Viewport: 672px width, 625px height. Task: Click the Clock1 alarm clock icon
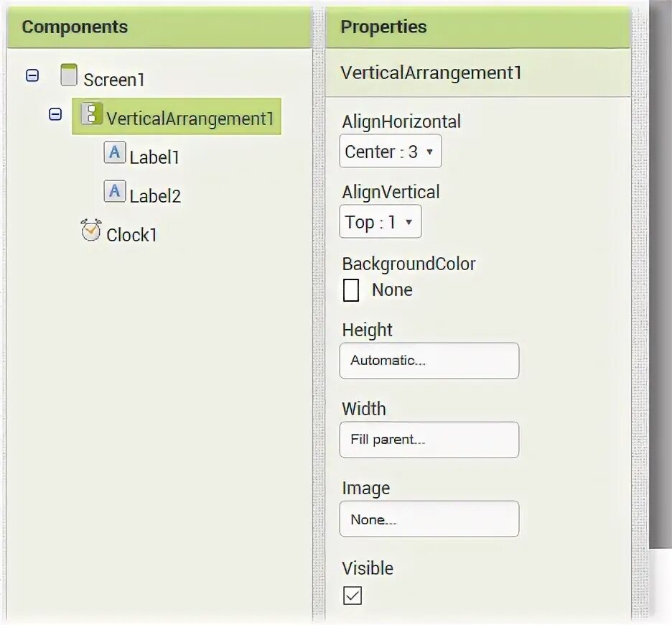coord(91,230)
